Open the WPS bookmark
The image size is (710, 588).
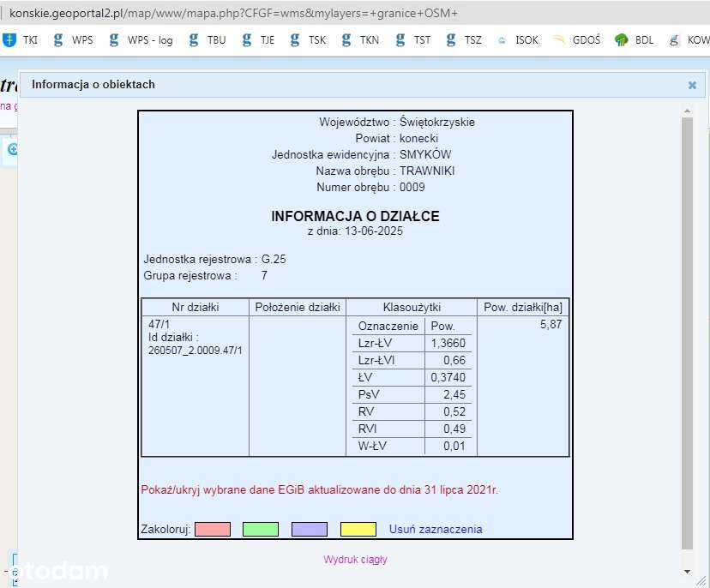point(73,39)
